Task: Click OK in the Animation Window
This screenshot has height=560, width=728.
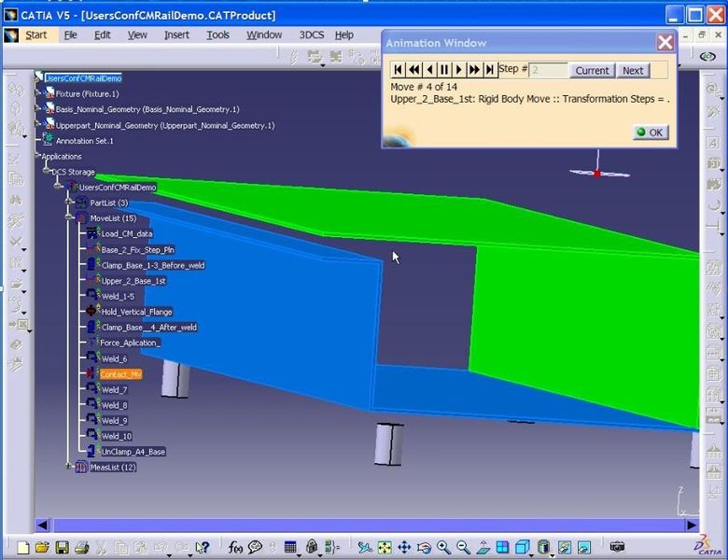Action: (650, 133)
